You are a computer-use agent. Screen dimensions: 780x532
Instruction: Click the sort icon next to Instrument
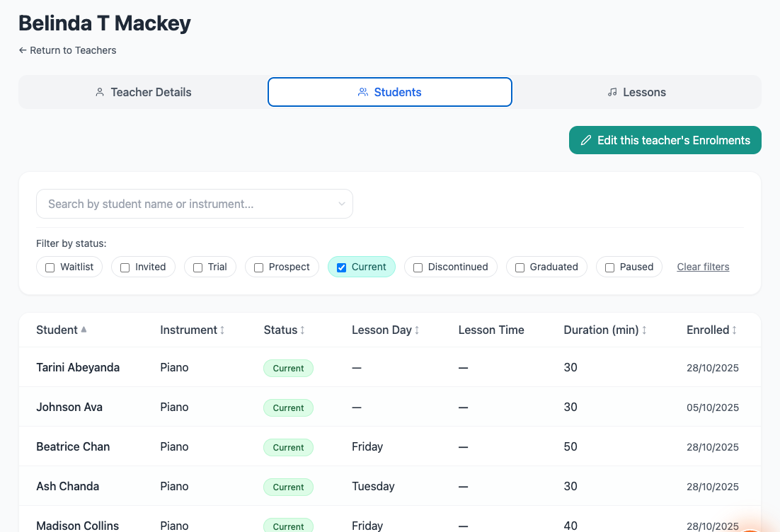[222, 330]
